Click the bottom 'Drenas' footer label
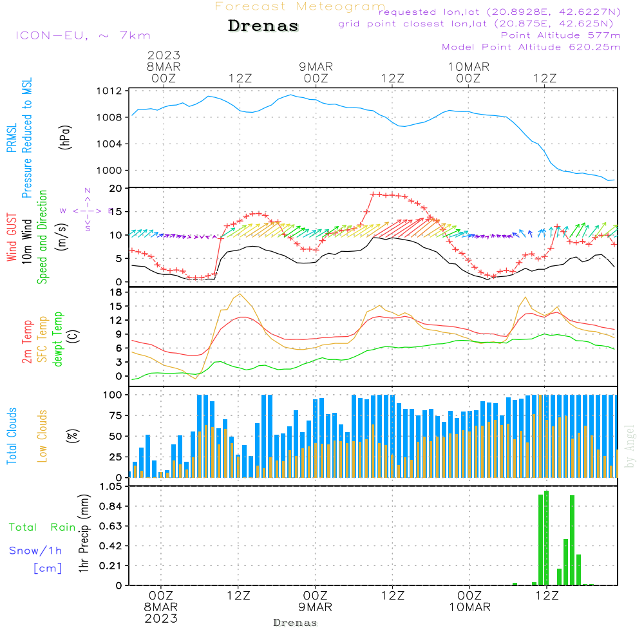This screenshot has height=644, width=644. [x=296, y=623]
